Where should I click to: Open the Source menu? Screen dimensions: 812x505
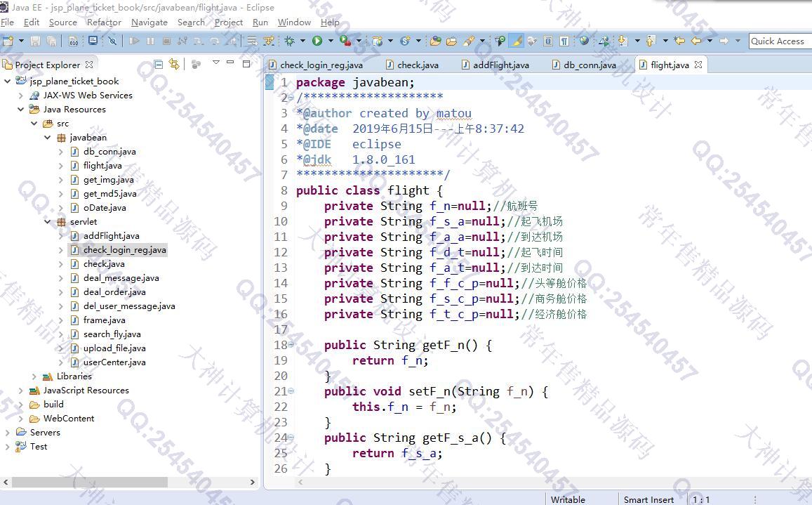62,22
